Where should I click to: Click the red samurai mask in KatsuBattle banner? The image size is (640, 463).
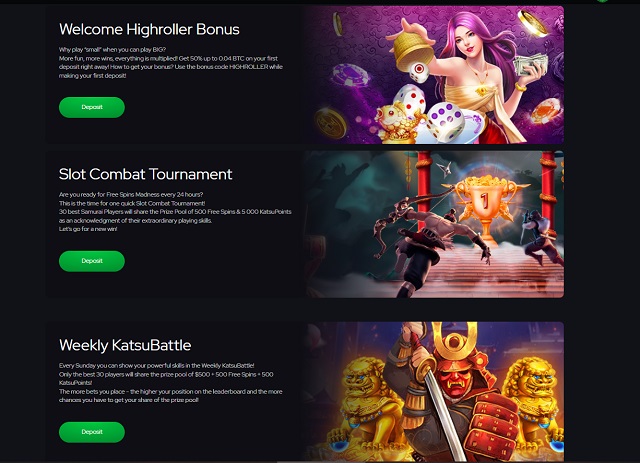[456, 378]
